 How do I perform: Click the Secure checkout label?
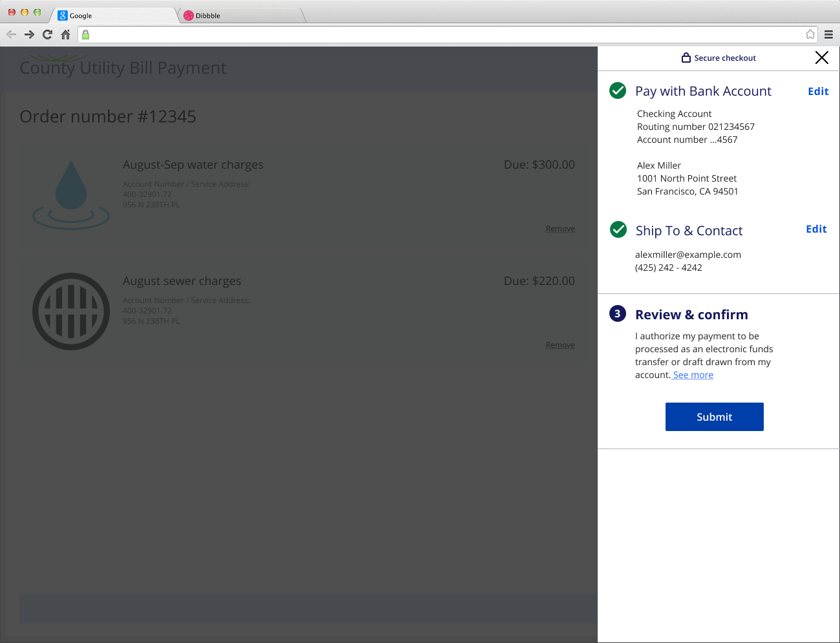725,58
